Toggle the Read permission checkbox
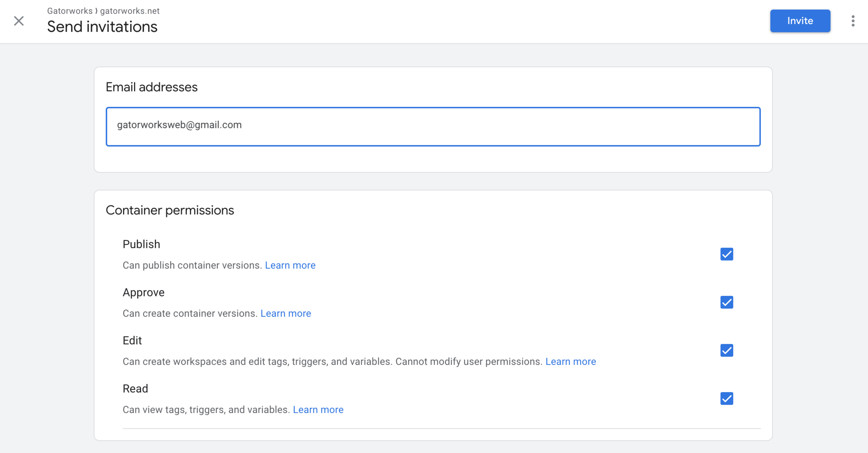868x453 pixels. coord(726,399)
